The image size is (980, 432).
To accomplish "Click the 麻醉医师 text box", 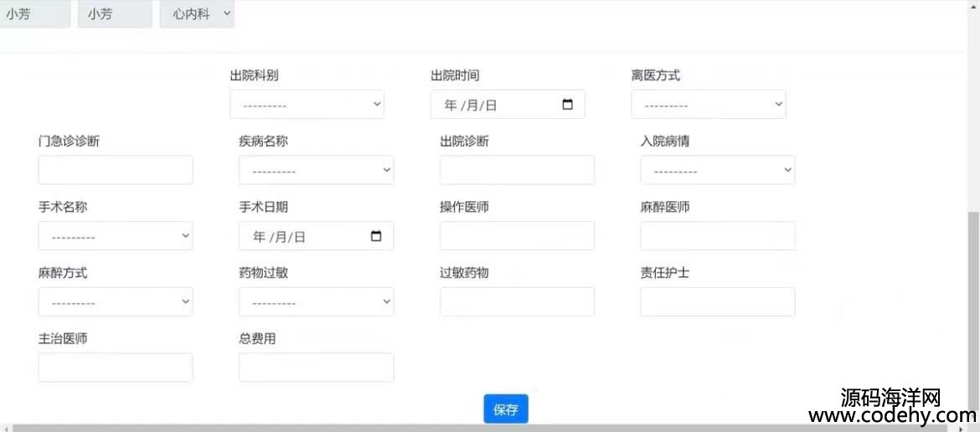I will 718,236.
